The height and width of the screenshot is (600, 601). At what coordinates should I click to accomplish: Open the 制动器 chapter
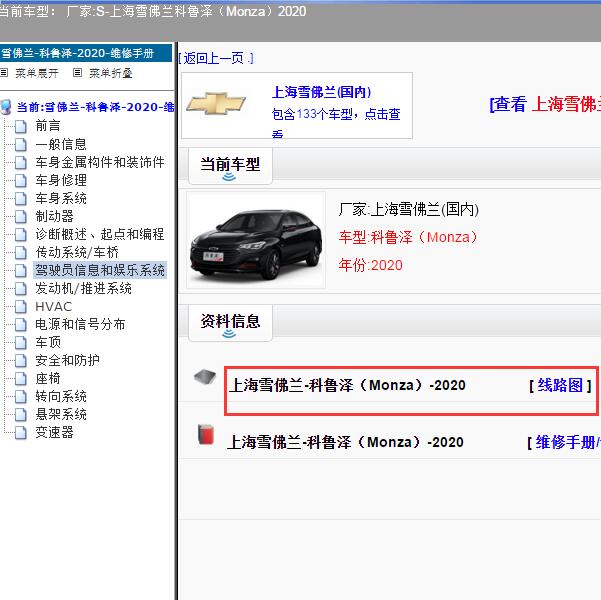pos(54,216)
